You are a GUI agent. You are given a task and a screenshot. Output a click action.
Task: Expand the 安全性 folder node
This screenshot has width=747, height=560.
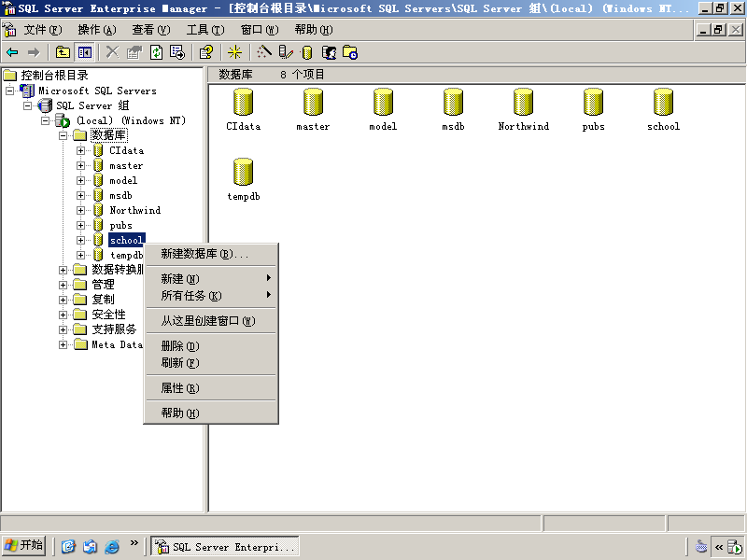[63, 315]
